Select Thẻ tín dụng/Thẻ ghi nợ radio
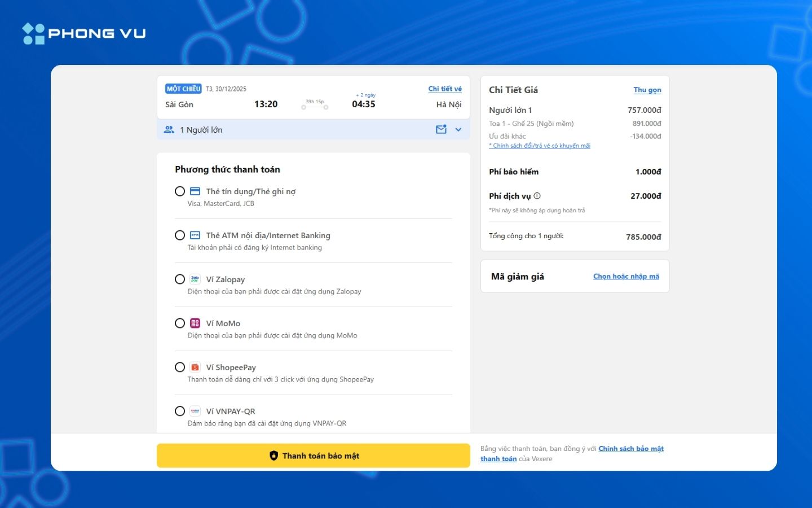812x508 pixels. [x=180, y=191]
